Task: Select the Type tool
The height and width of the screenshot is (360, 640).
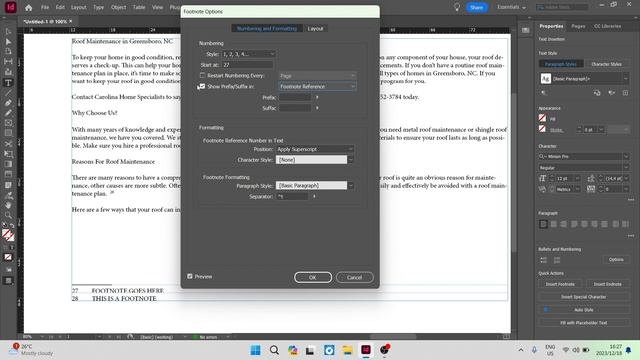Action: (8, 83)
